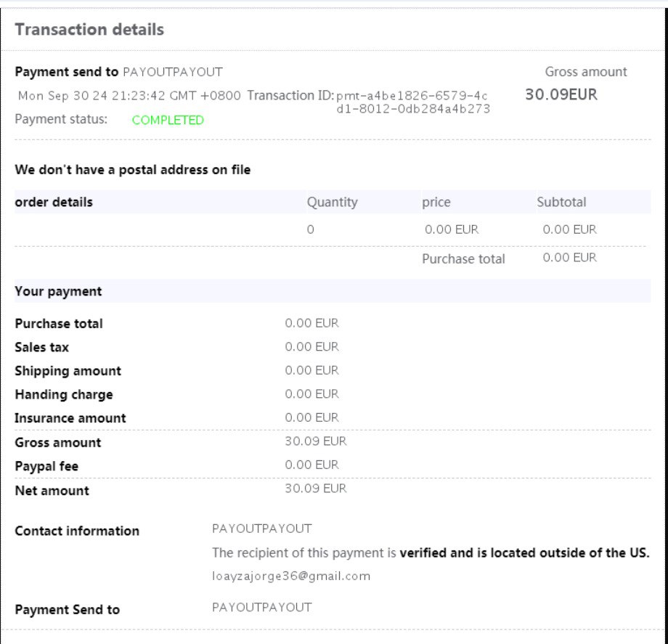Screen dimensions: 668x644
Task: Click the Net amount value 30.09 EUR
Action: (315, 489)
